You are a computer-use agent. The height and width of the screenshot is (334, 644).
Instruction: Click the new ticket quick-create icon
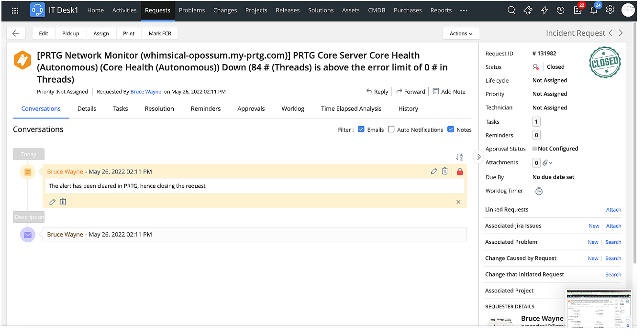(528, 10)
